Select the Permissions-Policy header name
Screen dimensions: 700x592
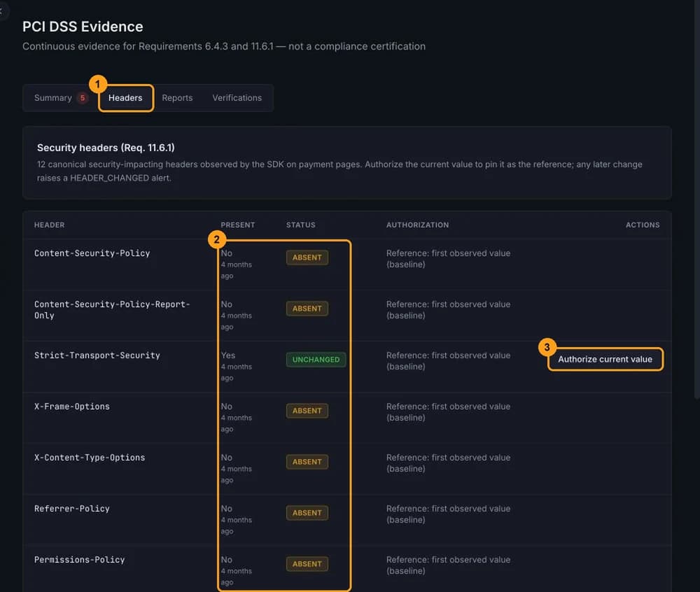click(x=80, y=559)
